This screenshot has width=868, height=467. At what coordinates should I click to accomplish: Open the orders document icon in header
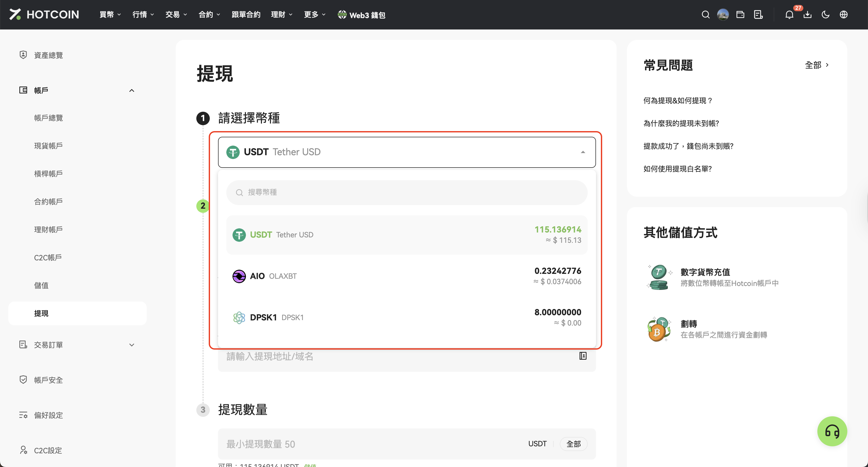pyautogui.click(x=758, y=14)
